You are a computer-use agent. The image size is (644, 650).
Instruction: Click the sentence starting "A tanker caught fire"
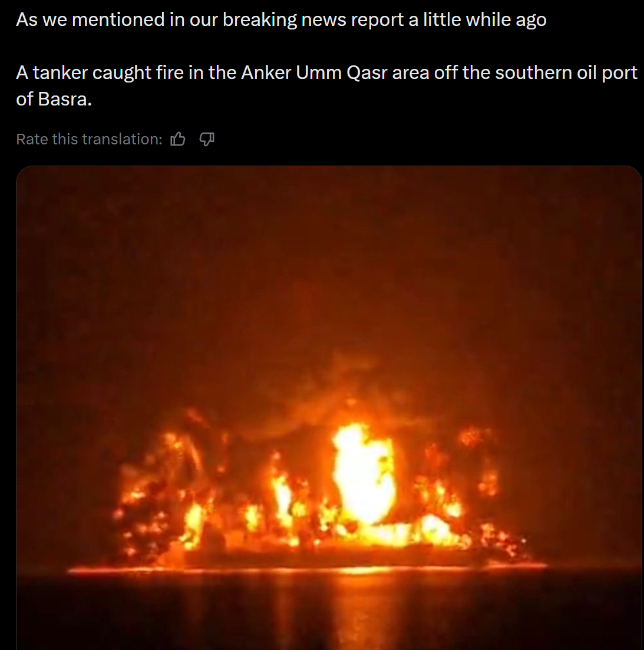tap(326, 86)
